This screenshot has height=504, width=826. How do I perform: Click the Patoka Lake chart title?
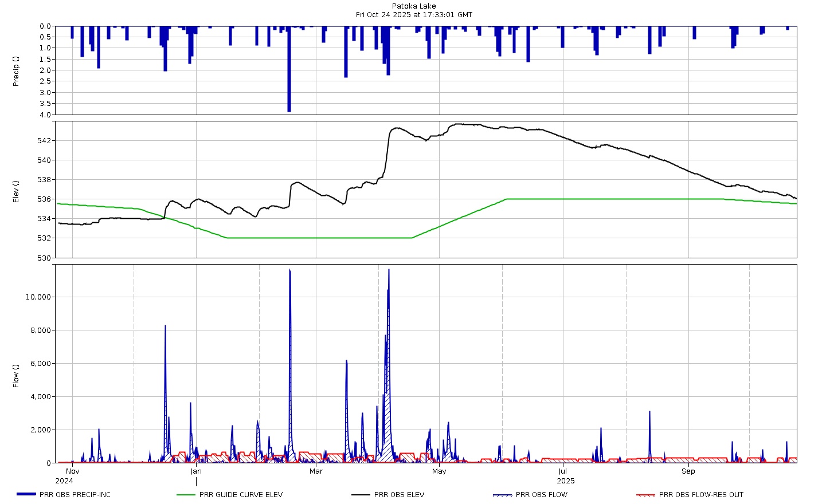[414, 6]
